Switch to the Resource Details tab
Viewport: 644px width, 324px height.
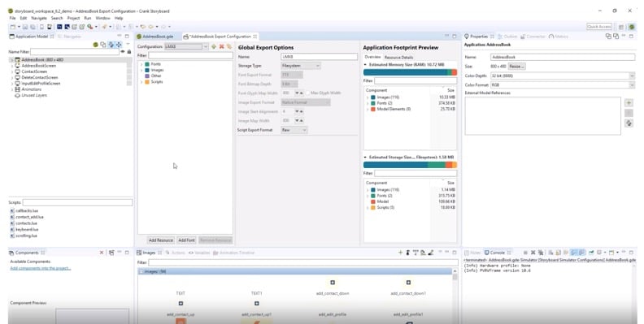[x=398, y=58]
